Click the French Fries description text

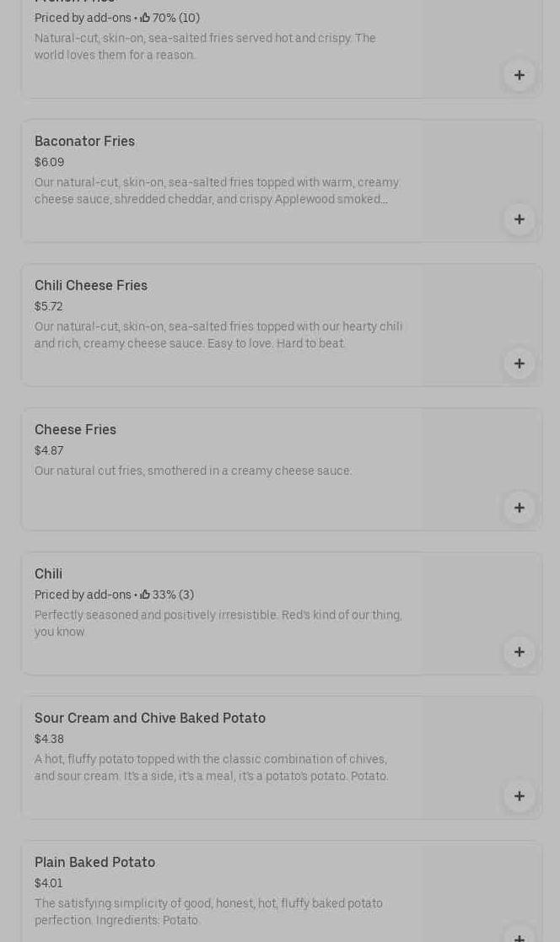(205, 46)
